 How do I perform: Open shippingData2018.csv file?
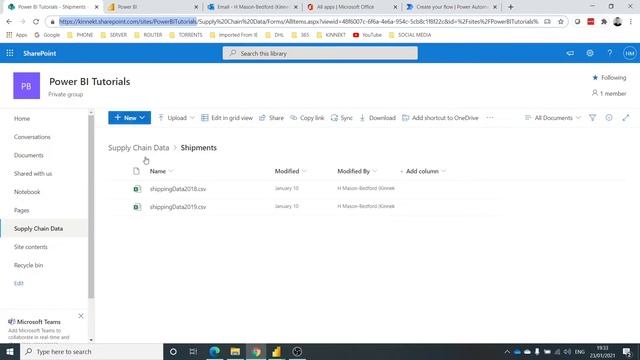178,189
